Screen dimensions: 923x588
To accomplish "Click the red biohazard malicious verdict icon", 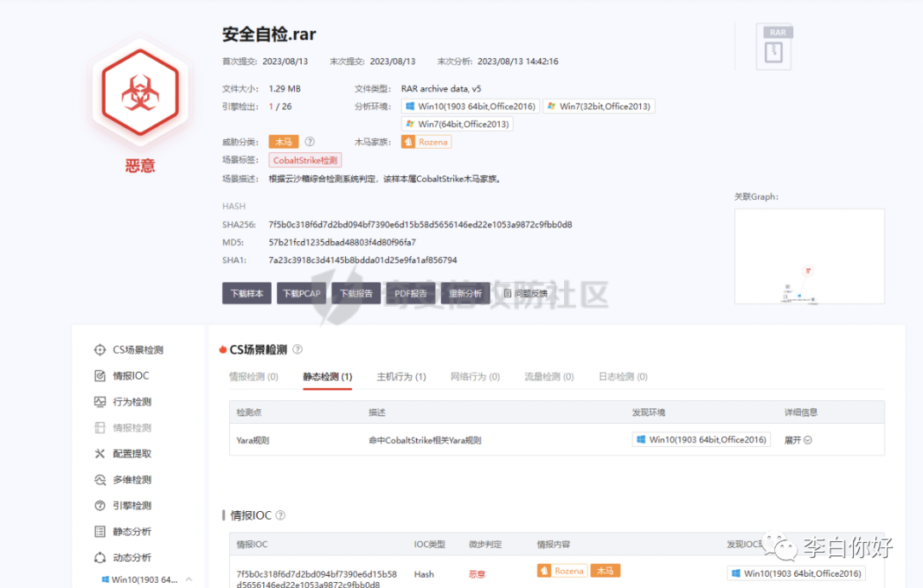I will 140,92.
